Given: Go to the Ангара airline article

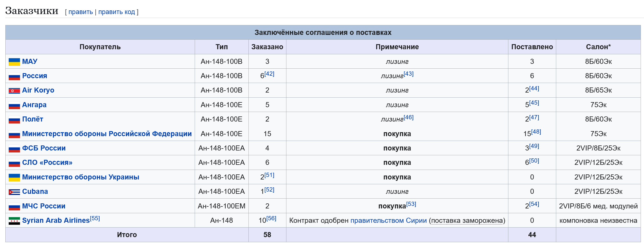Looking at the screenshot, I should click(x=34, y=105).
